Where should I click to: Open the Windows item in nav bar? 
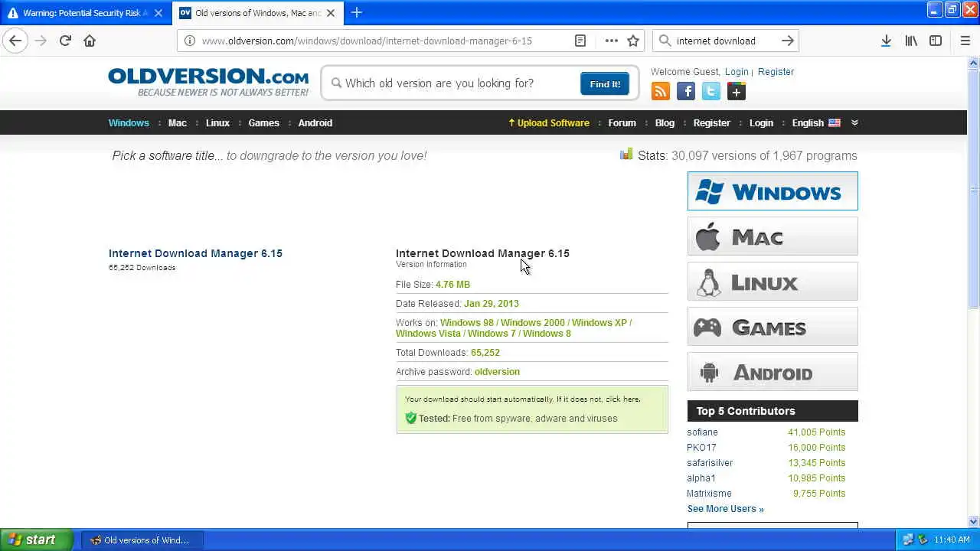129,122
